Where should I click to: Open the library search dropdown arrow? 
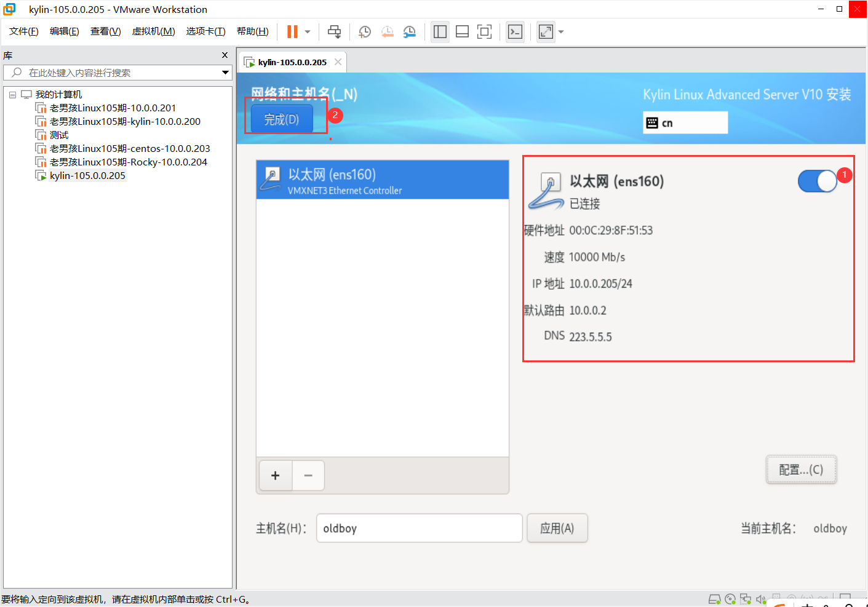point(225,73)
